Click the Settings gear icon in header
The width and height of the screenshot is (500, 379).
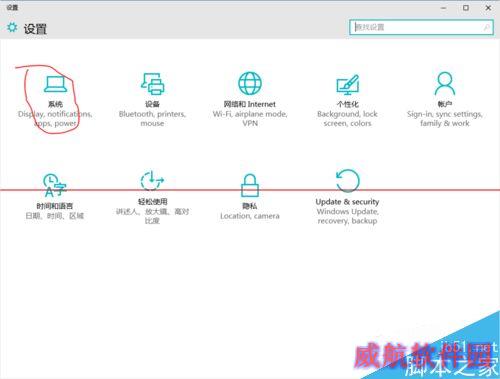pyautogui.click(x=12, y=28)
